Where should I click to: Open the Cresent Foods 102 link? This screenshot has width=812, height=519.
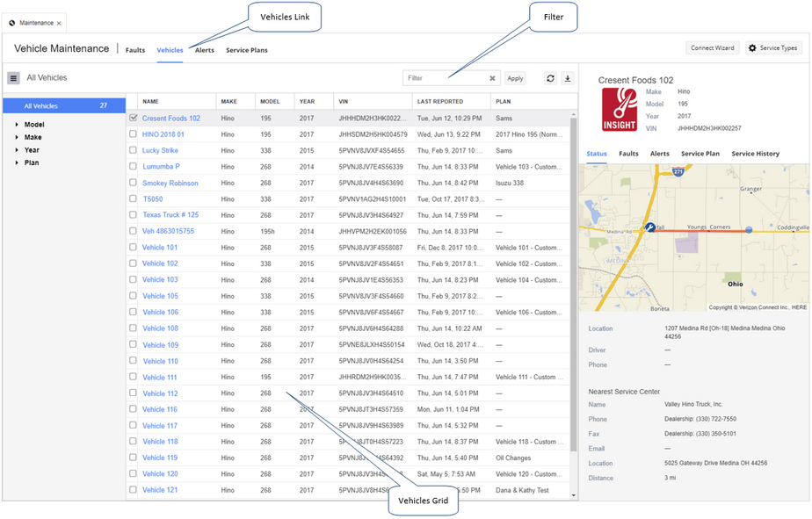click(x=171, y=118)
